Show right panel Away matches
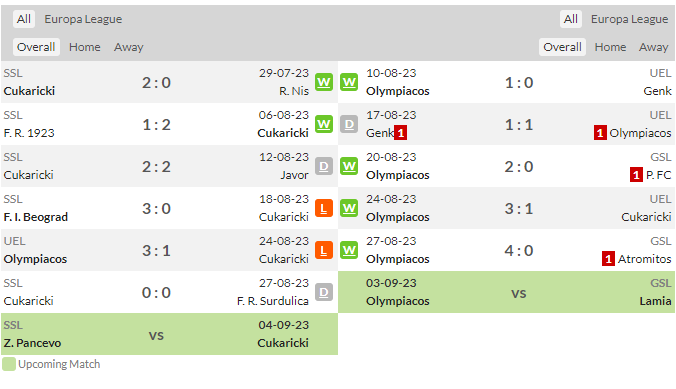 (x=654, y=47)
